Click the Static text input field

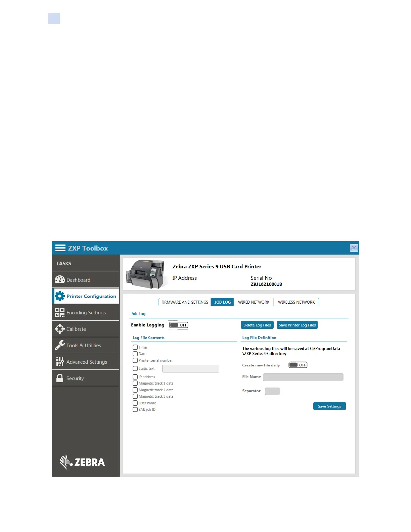[191, 368]
